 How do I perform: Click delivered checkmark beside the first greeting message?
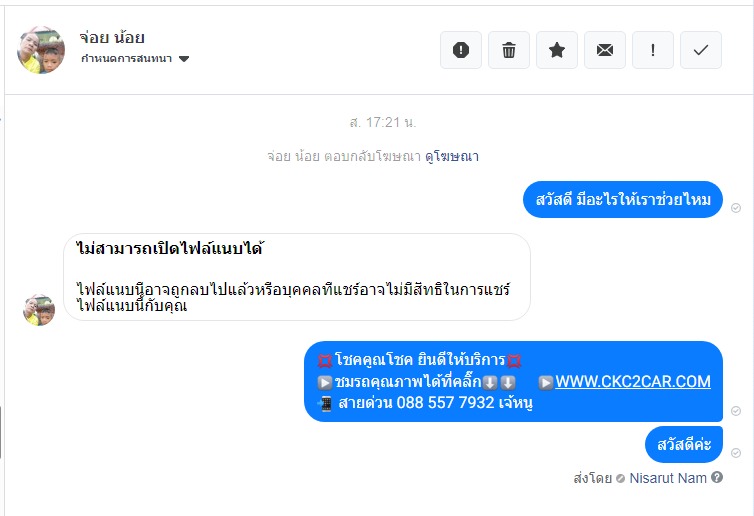[x=736, y=208]
